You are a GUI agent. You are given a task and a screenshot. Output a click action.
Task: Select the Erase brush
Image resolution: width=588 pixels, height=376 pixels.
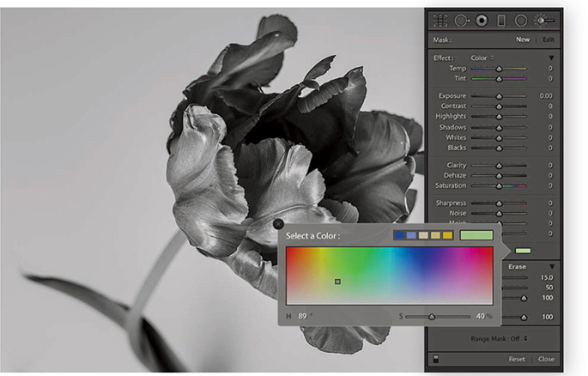pos(517,266)
